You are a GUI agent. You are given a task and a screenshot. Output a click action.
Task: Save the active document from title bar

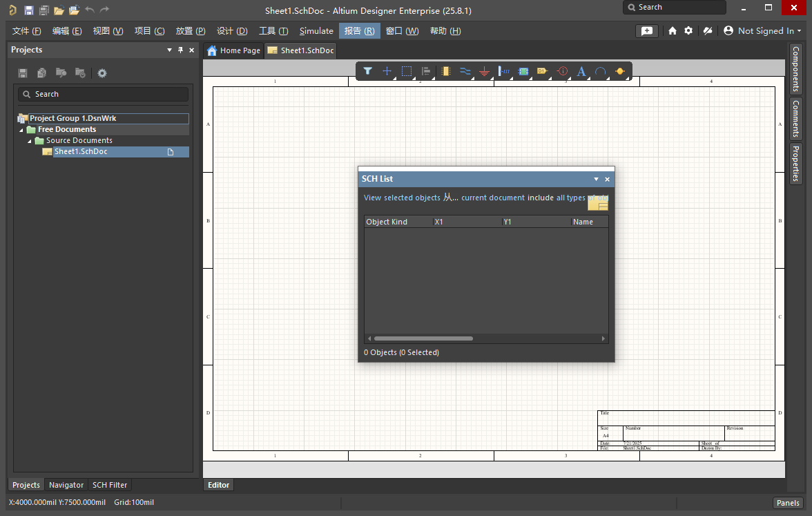click(29, 10)
